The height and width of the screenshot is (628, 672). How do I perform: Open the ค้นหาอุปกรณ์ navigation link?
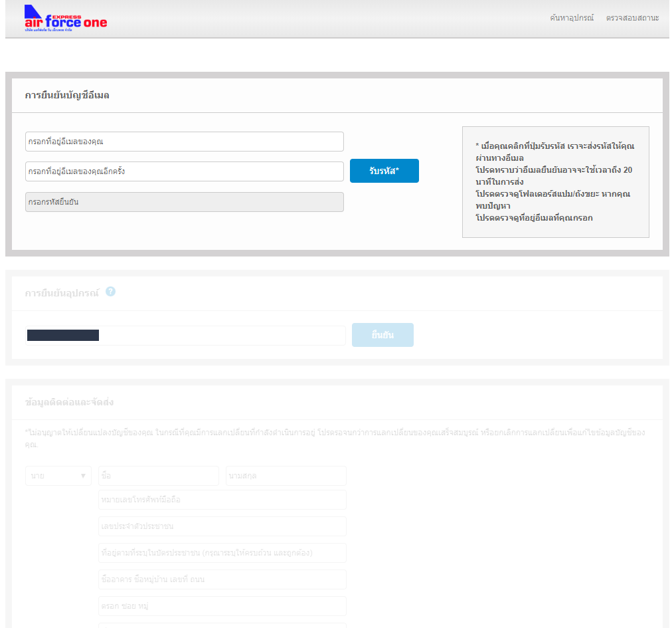tap(572, 18)
